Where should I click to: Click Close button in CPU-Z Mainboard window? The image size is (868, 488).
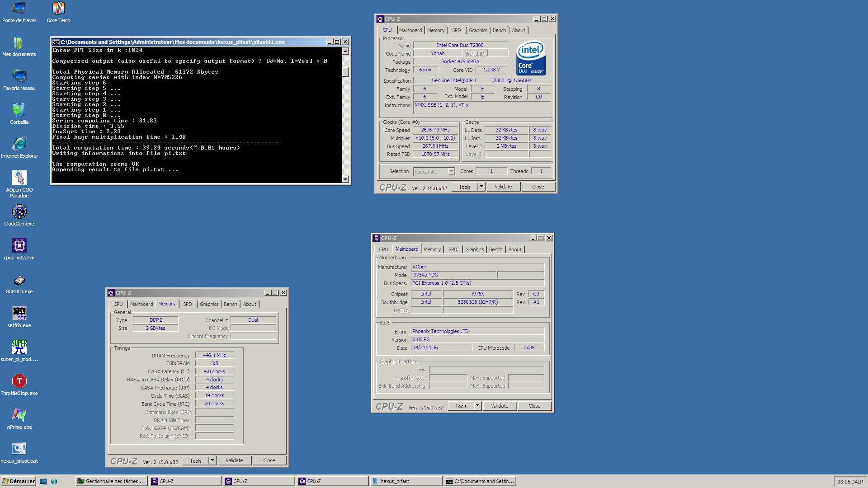click(534, 406)
